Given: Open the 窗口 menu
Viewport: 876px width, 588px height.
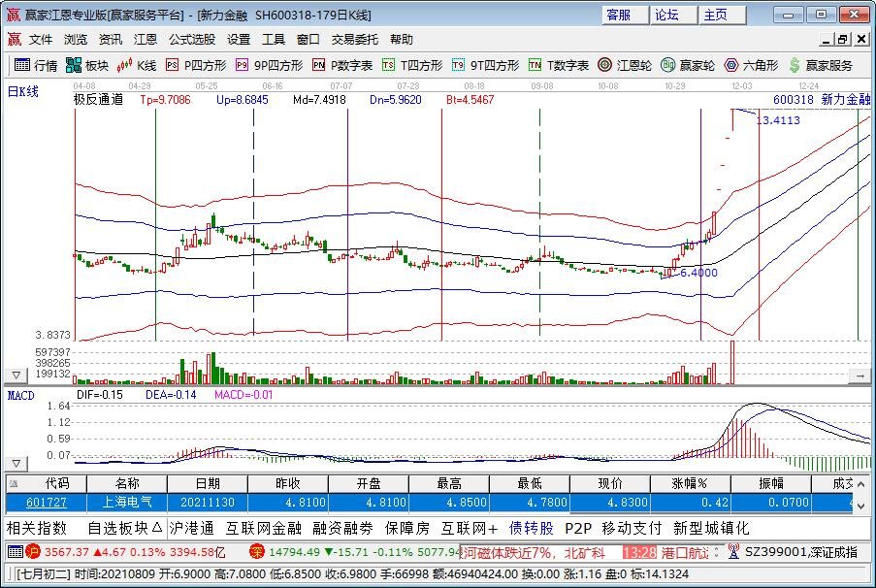Looking at the screenshot, I should [x=308, y=39].
